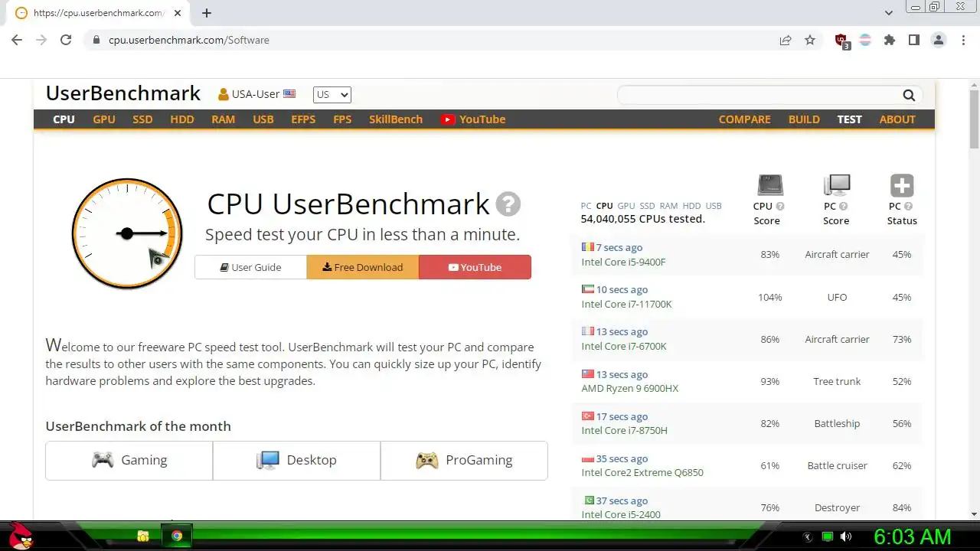Open Intel Core i7-11700K result
This screenshot has height=551, width=980.
tap(626, 304)
